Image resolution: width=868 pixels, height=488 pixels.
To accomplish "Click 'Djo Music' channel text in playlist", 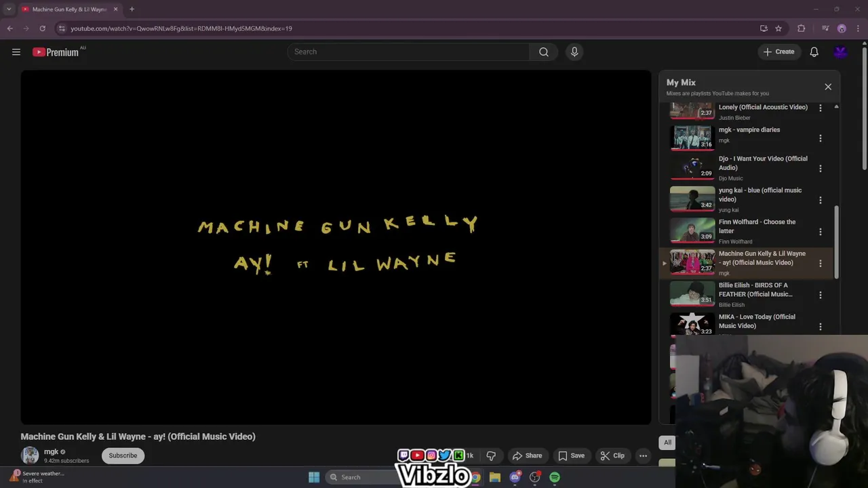I will click(x=731, y=178).
